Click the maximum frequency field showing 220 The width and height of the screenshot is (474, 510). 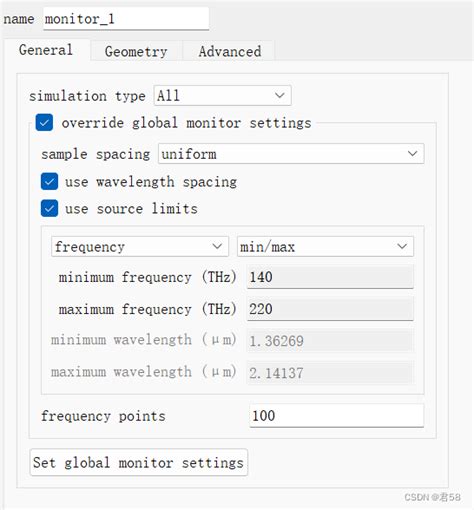click(x=330, y=309)
